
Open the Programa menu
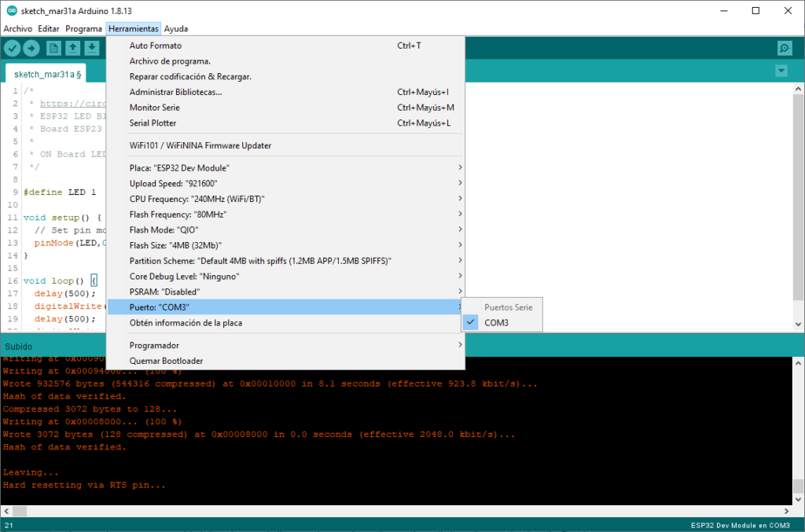click(83, 29)
